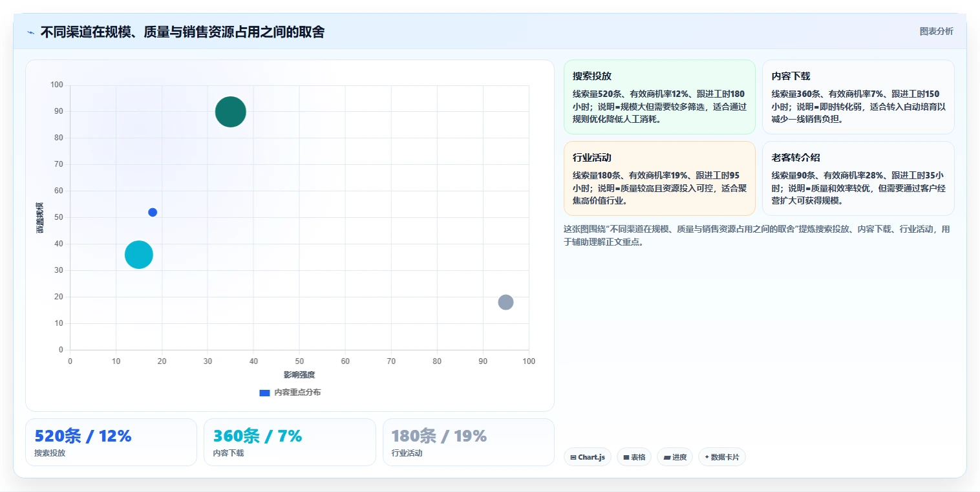Click the chart title heading text
This screenshot has height=492, width=980.
[x=182, y=32]
